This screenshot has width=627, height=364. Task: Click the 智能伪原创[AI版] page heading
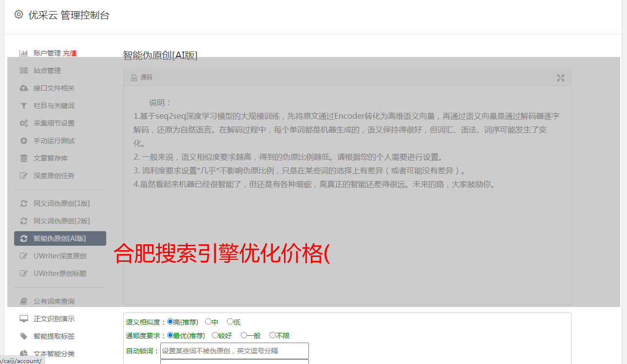160,55
